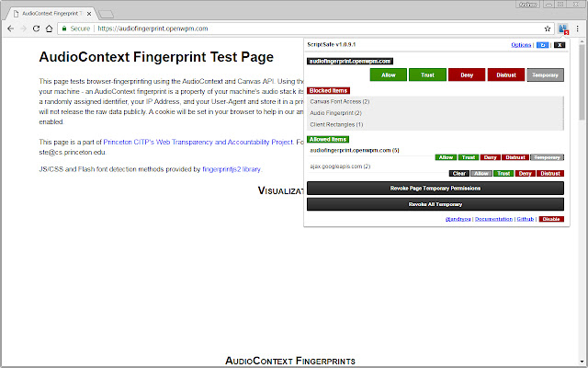Click the ScriptSafe v1.0.9.1 title
Viewport: 588px width, 368px height.
click(x=331, y=44)
